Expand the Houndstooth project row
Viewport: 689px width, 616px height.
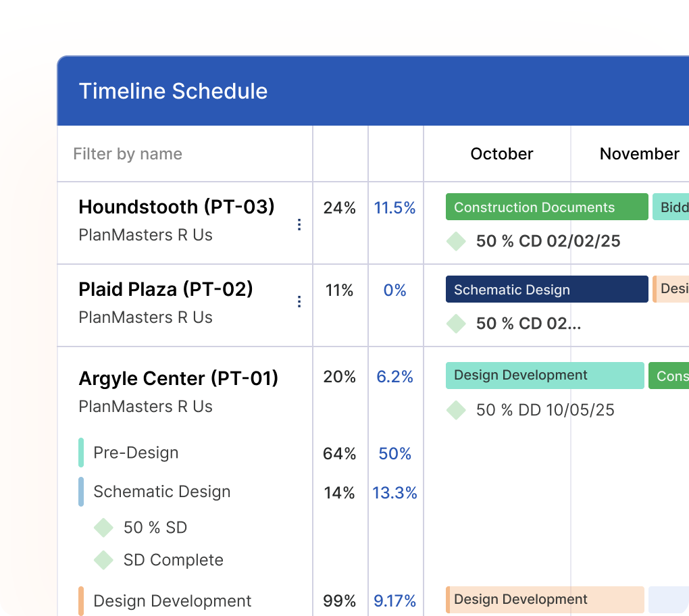coord(176,207)
